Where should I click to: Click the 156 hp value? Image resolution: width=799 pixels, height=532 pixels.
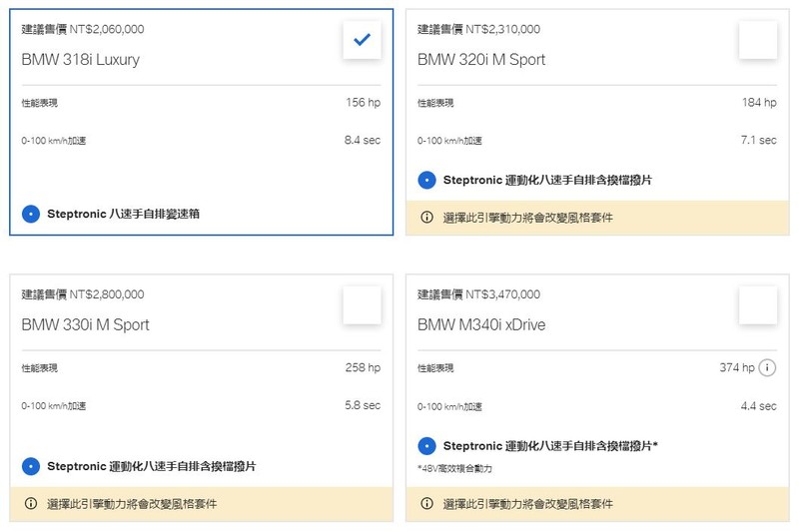pos(363,103)
